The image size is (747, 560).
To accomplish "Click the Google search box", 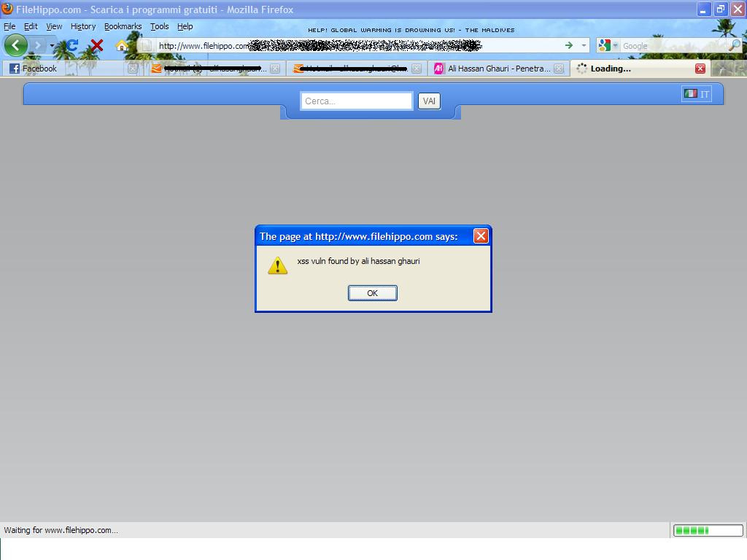I will pos(674,46).
